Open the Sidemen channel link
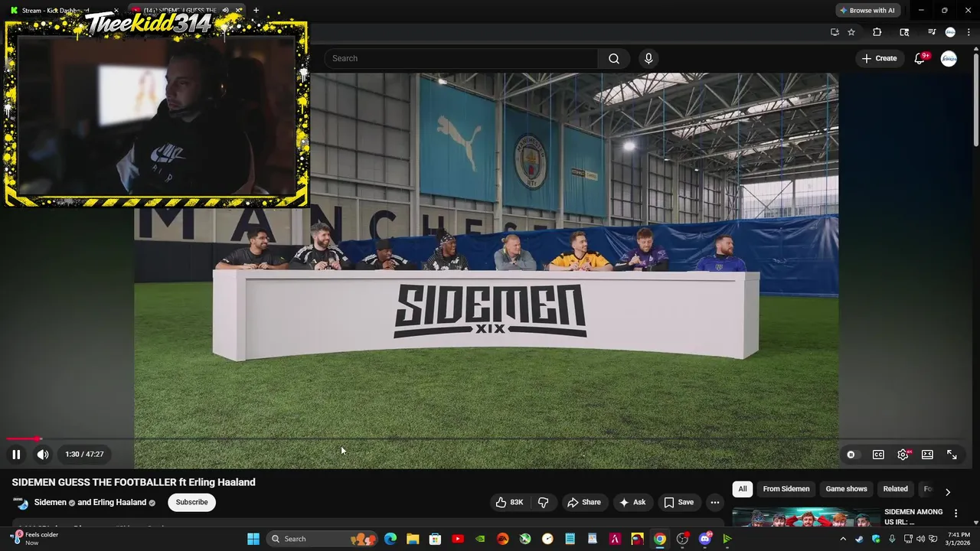The image size is (980, 551). tap(50, 502)
